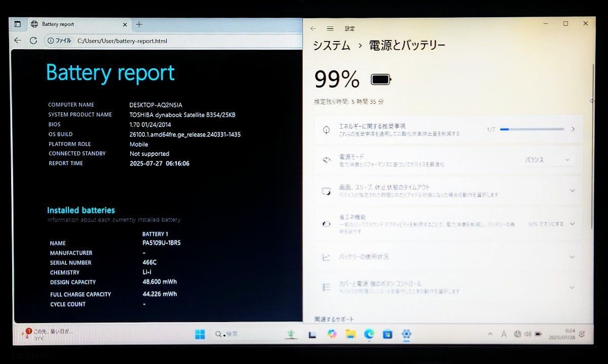Viewport: 608px width, 364px height.
Task: Click the PA5109U-1BRS battery name
Action: (x=162, y=243)
